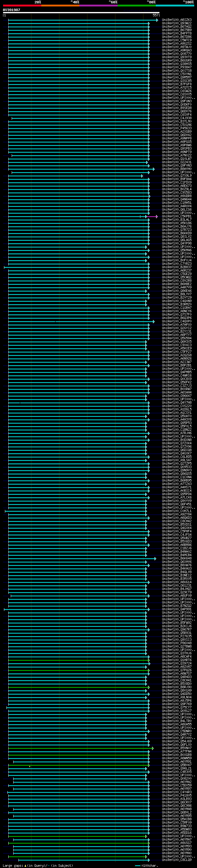Open the UniRef100_B4FPT8 hit

(x=177, y=33)
